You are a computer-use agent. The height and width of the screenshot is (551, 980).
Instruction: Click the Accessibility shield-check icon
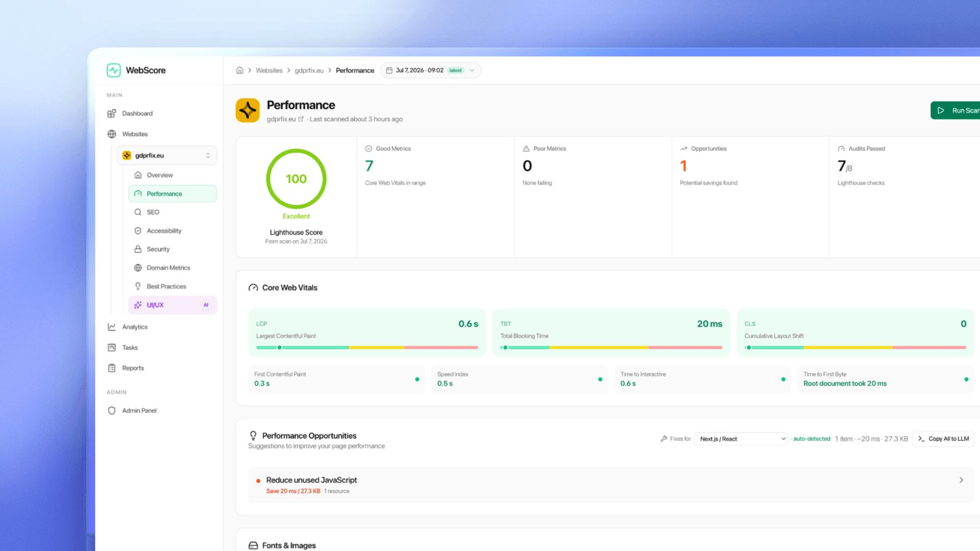[138, 231]
